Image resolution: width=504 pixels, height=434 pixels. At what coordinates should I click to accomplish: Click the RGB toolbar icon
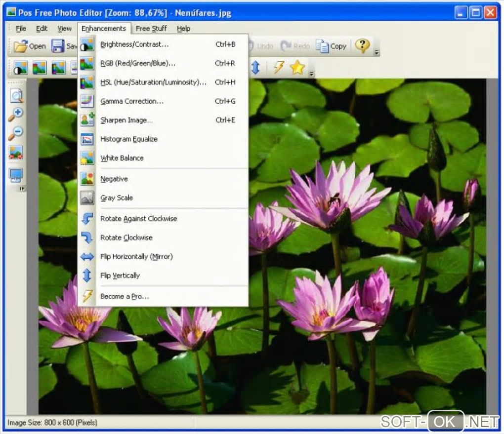(x=39, y=68)
